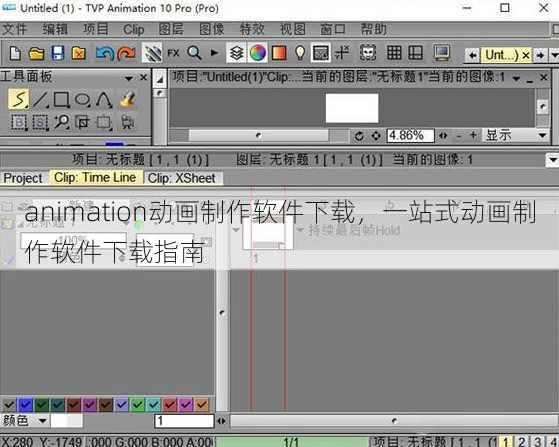Select the Clip: Time Line tab
The width and height of the screenshot is (559, 447).
click(x=95, y=177)
